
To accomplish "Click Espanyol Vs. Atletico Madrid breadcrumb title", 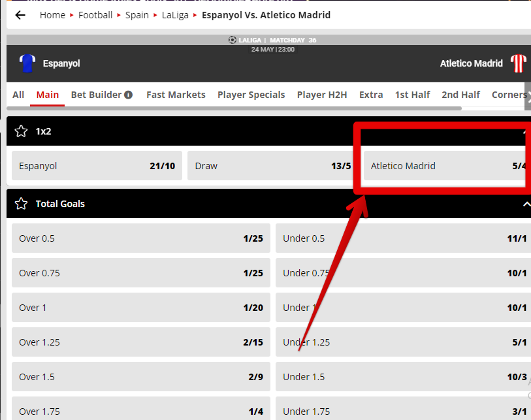I will (x=266, y=15).
